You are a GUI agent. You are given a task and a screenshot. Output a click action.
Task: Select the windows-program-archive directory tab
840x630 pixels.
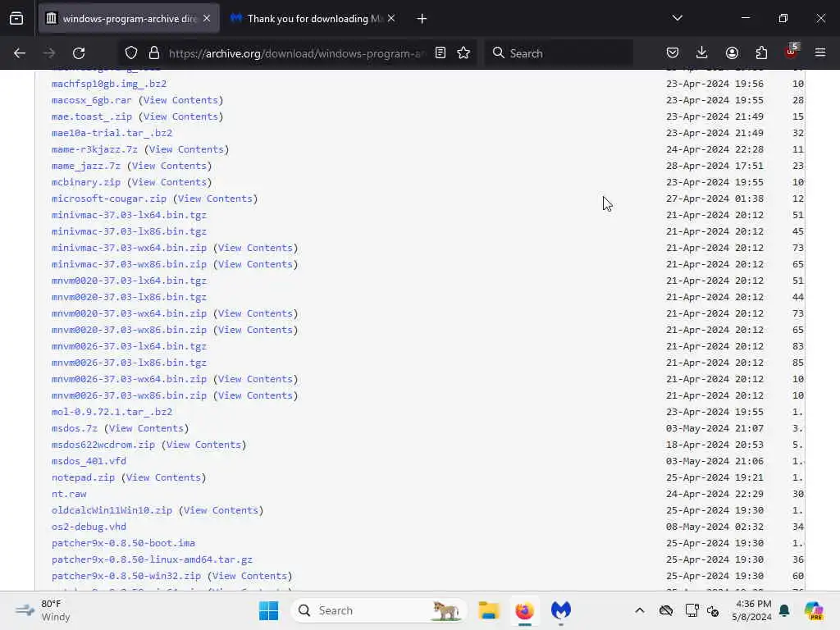(129, 19)
